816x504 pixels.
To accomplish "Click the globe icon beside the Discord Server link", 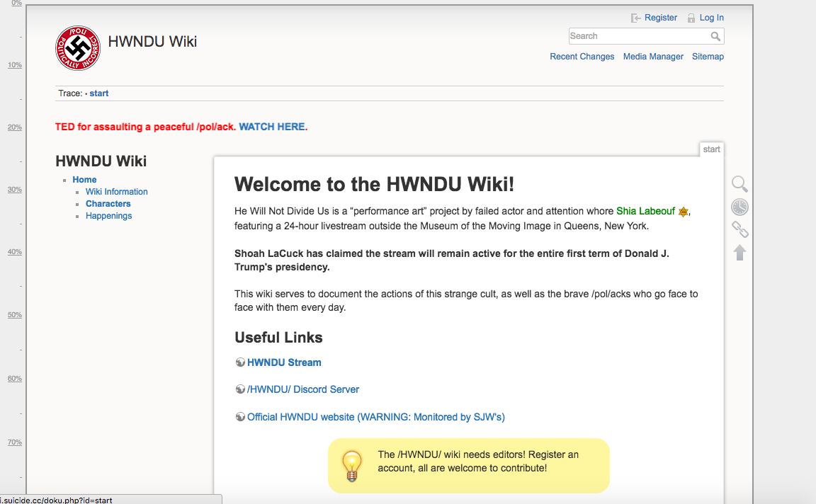I will 240,389.
